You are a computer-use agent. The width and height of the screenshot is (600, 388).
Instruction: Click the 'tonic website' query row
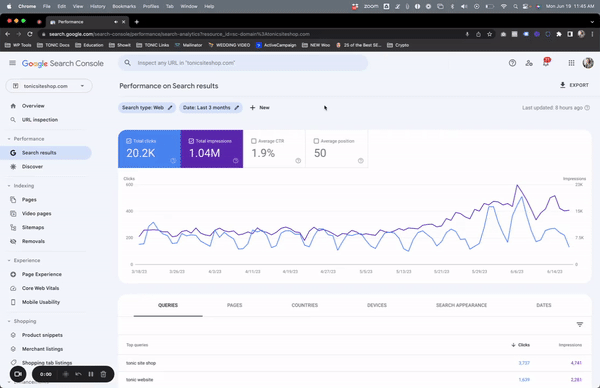[x=354, y=380]
